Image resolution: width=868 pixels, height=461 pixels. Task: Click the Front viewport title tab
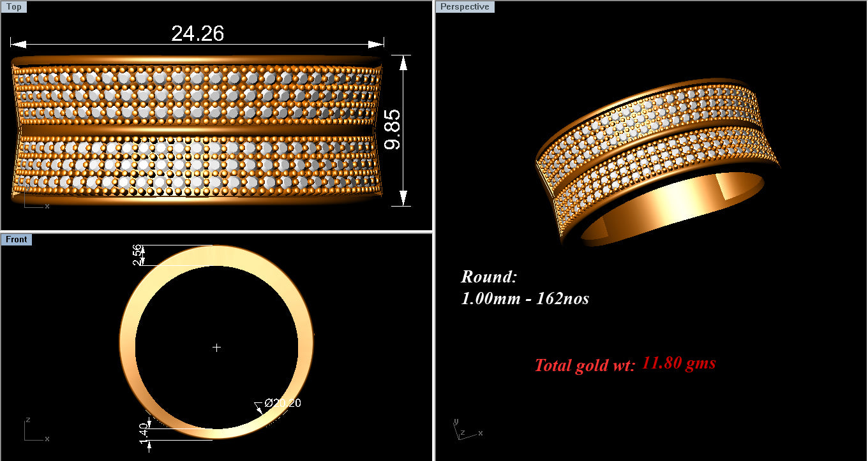coord(17,239)
